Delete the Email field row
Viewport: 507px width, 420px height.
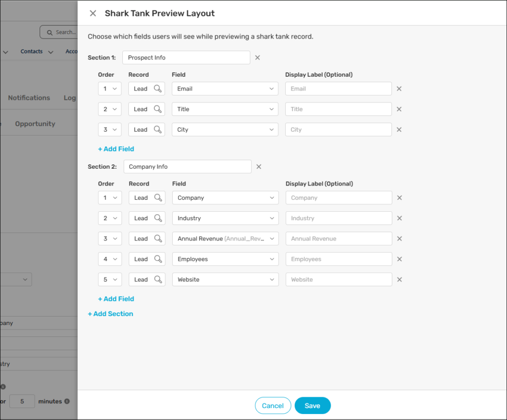click(399, 89)
